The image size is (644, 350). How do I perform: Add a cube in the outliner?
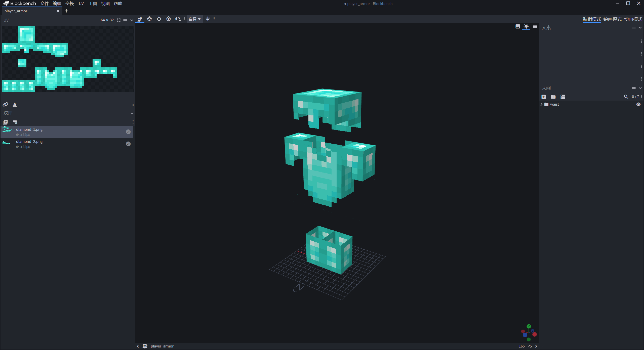(x=544, y=97)
